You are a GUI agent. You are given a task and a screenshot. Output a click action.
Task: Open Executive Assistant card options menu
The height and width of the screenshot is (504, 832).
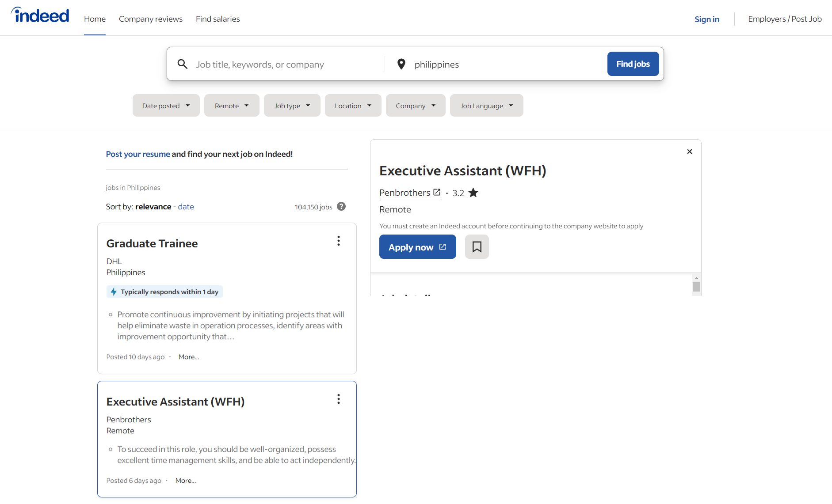pyautogui.click(x=339, y=399)
